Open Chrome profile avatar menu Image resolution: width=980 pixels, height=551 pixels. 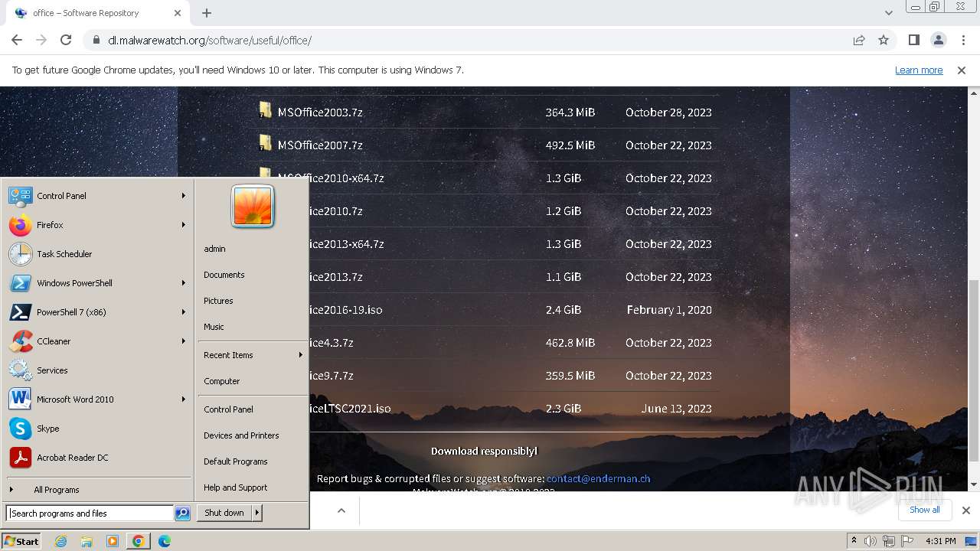tap(938, 40)
